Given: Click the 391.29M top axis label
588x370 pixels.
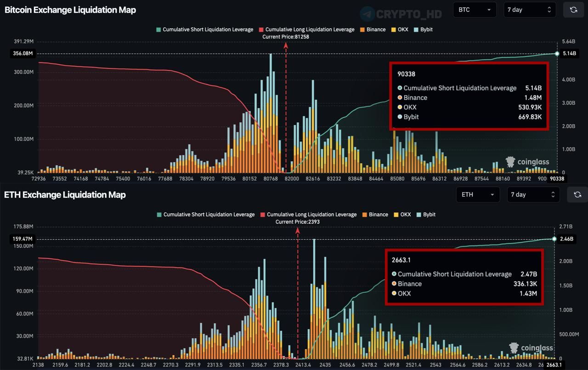Looking at the screenshot, I should [23, 41].
